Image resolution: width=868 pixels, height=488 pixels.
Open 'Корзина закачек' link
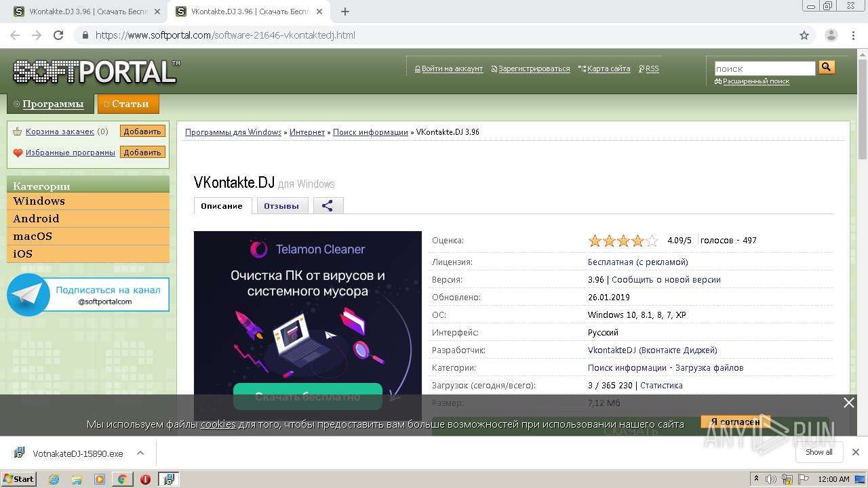point(60,131)
